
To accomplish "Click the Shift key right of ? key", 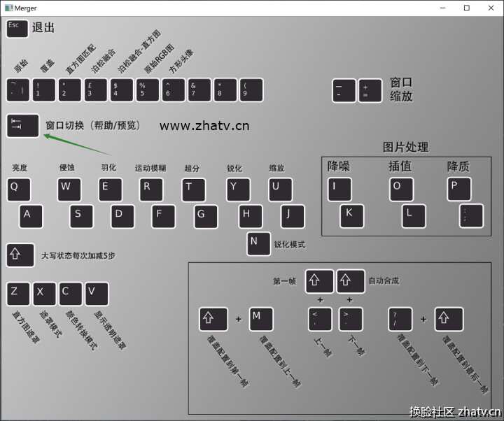I will (x=449, y=319).
